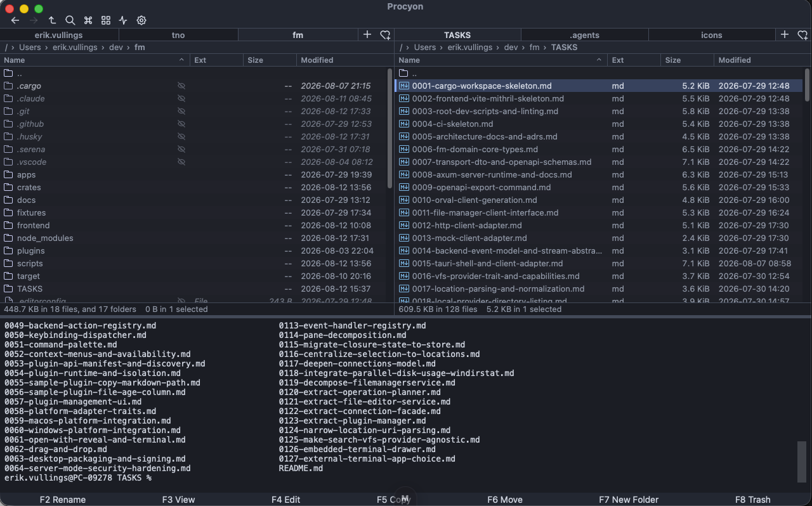Screen dimensions: 812x506
Task: Click F4 Edit button
Action: (x=285, y=500)
